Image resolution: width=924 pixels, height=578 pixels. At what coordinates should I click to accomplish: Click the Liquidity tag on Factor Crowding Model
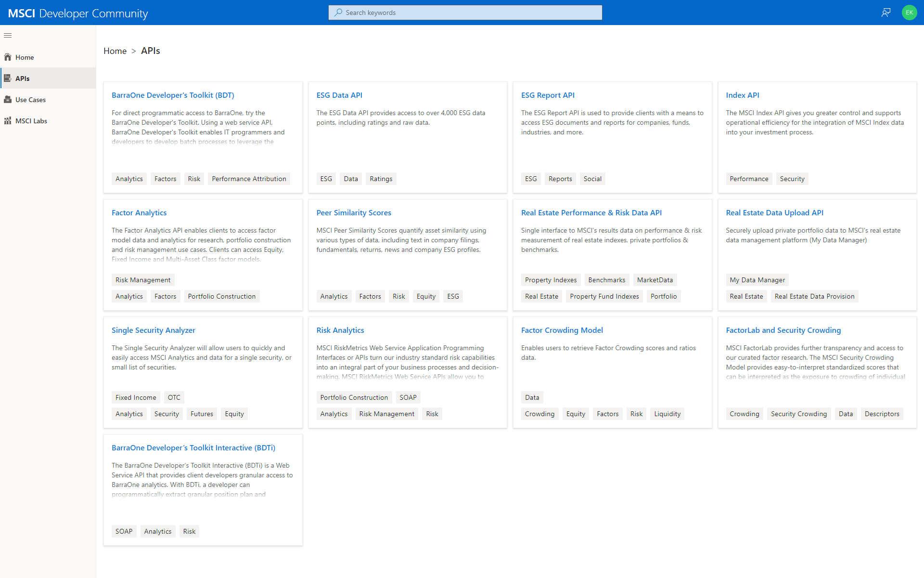pyautogui.click(x=667, y=414)
